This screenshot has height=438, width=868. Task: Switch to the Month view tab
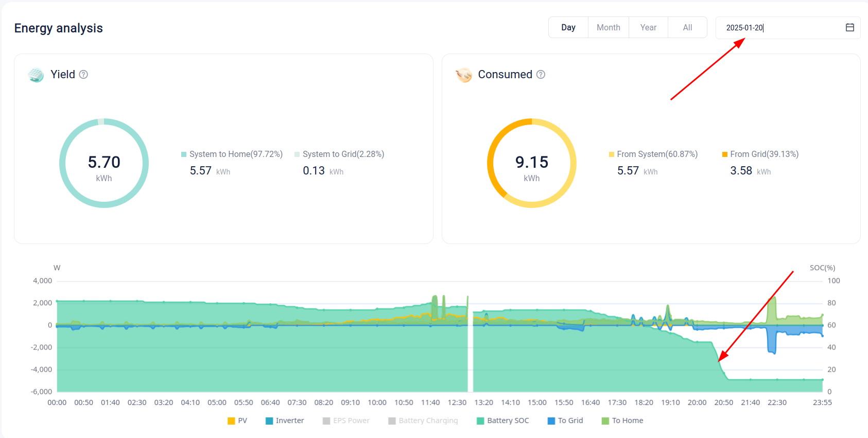click(608, 27)
